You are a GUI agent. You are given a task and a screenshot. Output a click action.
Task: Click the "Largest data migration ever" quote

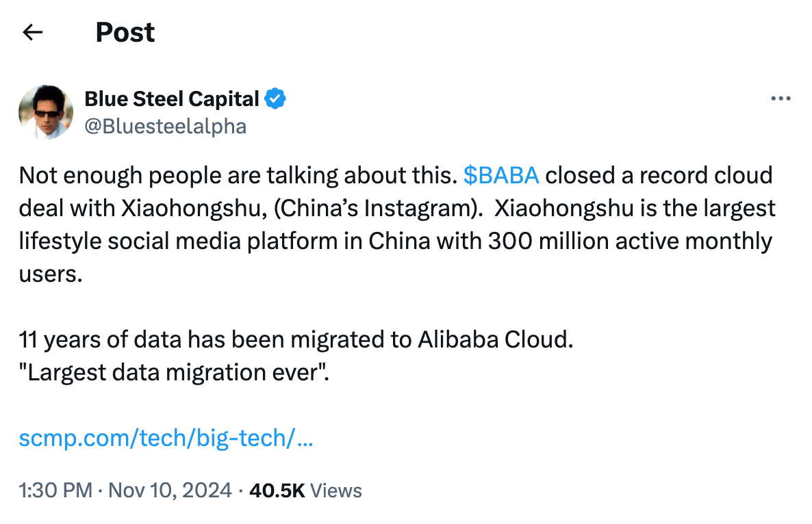(x=174, y=372)
